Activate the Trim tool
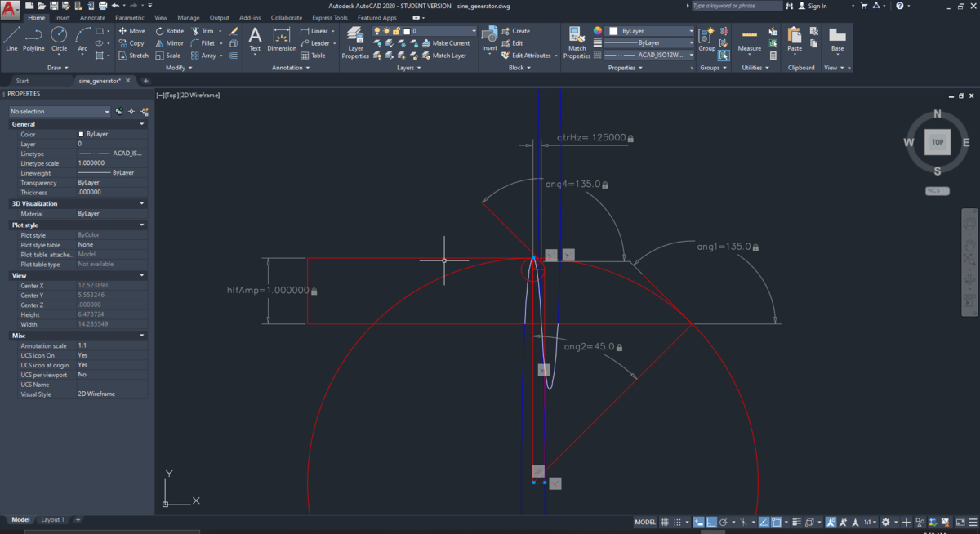 pos(203,31)
